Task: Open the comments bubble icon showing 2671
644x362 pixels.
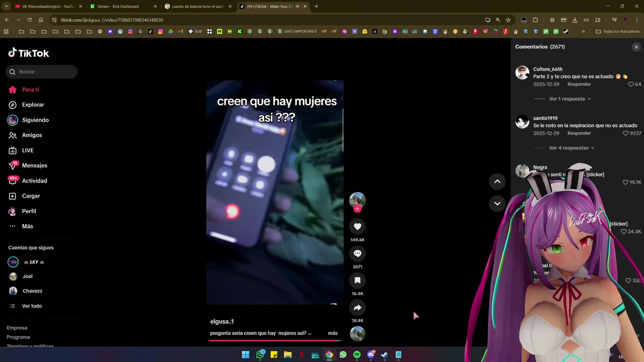Action: (x=357, y=253)
